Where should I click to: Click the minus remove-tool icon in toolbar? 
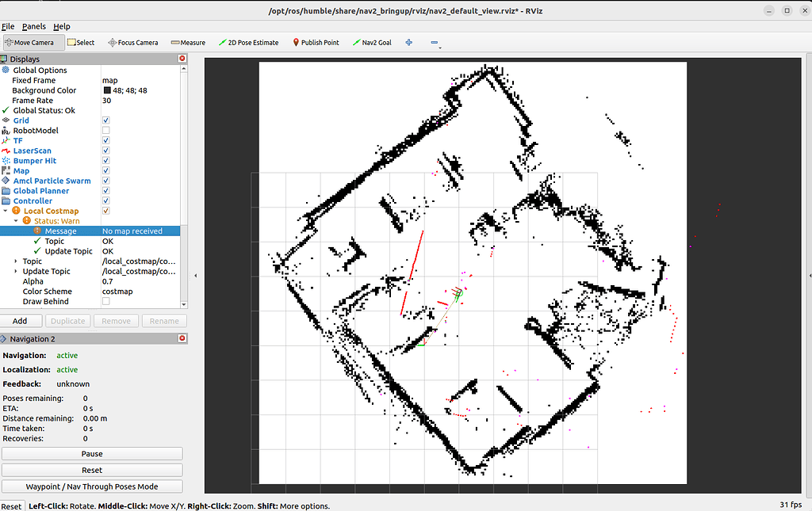[x=435, y=43]
